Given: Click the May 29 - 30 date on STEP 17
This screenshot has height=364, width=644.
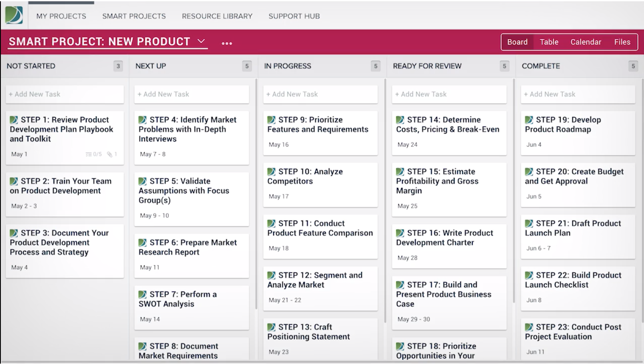Looking at the screenshot, I should [x=414, y=319].
